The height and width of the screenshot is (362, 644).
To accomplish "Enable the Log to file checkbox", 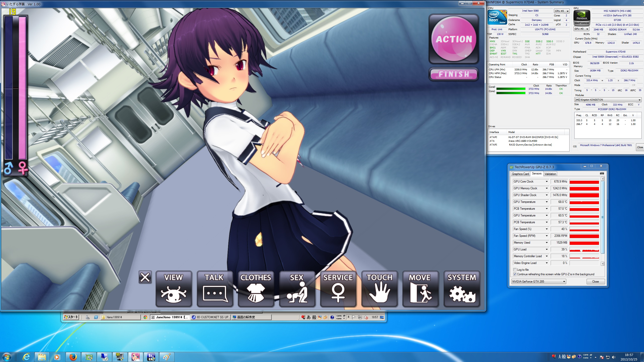I will tap(515, 269).
